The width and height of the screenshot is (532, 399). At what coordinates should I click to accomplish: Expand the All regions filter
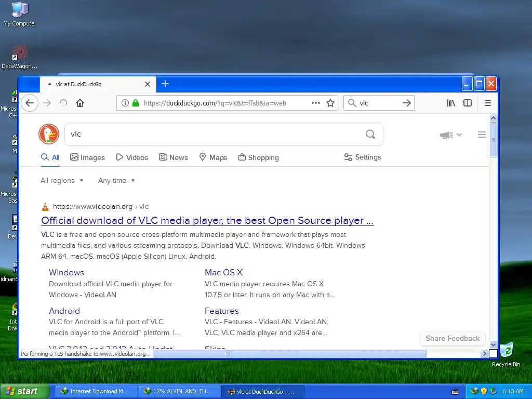pos(62,180)
